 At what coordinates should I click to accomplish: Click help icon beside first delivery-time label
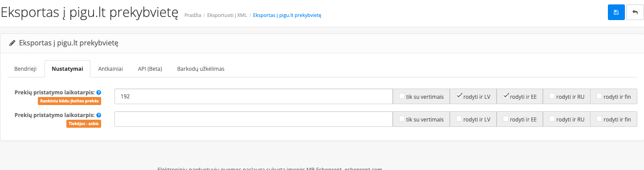point(99,93)
